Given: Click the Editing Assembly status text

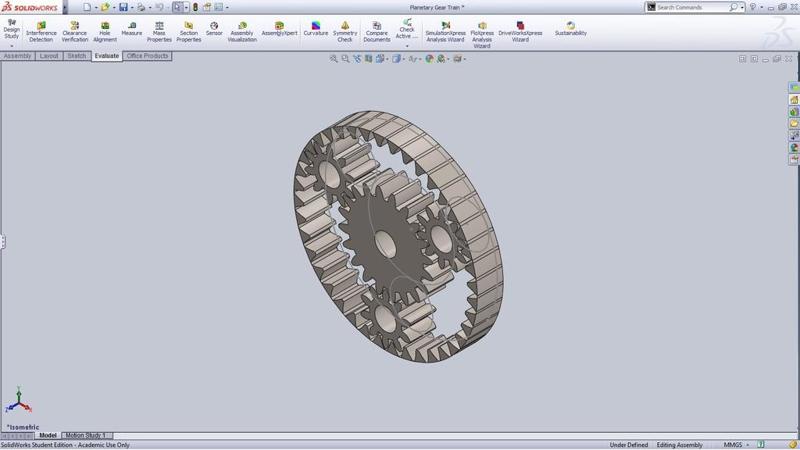Looking at the screenshot, I should tap(680, 445).
